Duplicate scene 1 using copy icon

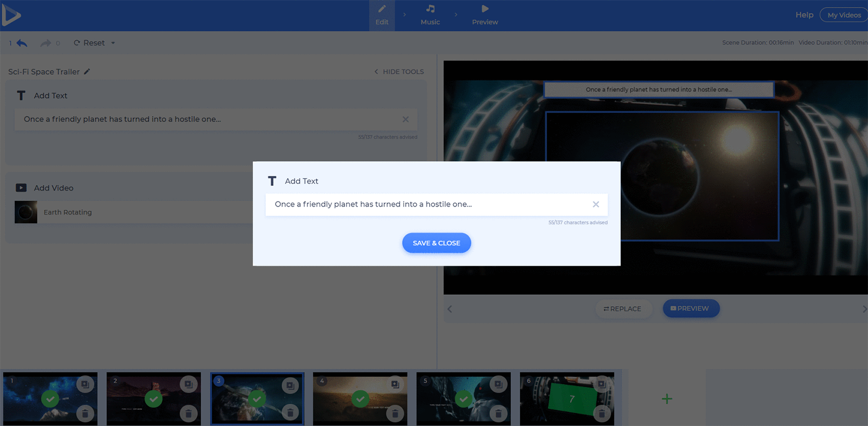85,385
